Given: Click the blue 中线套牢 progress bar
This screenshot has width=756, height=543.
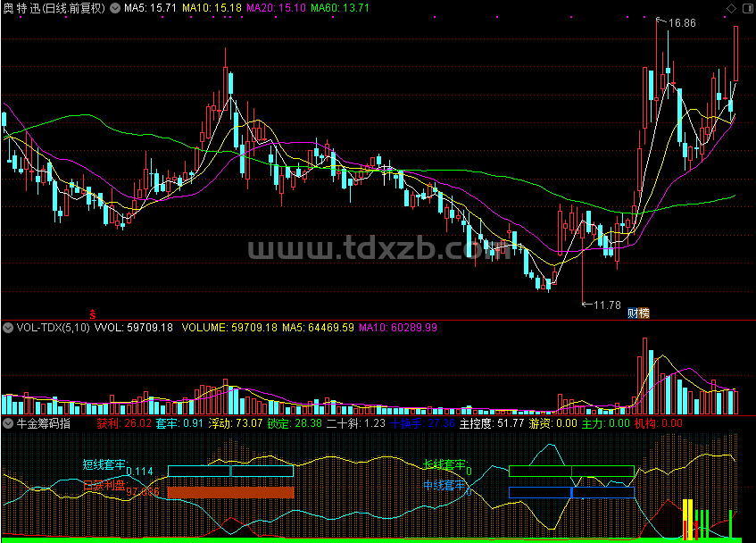Looking at the screenshot, I should [x=571, y=492].
